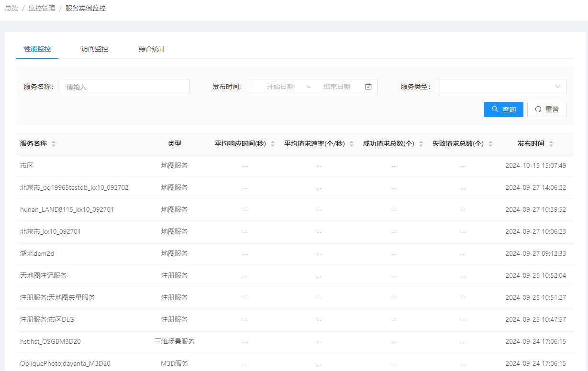This screenshot has width=588, height=371.
Task: Select ObliquePhoto:dayanta_M3D20 service name
Action: coord(66,363)
